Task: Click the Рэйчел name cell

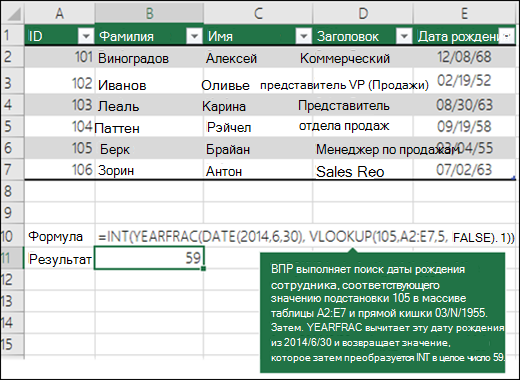Action: coord(258,126)
